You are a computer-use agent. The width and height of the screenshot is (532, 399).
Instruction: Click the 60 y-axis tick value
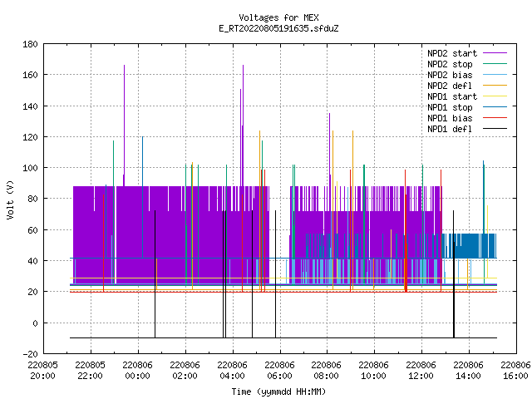[32, 230]
